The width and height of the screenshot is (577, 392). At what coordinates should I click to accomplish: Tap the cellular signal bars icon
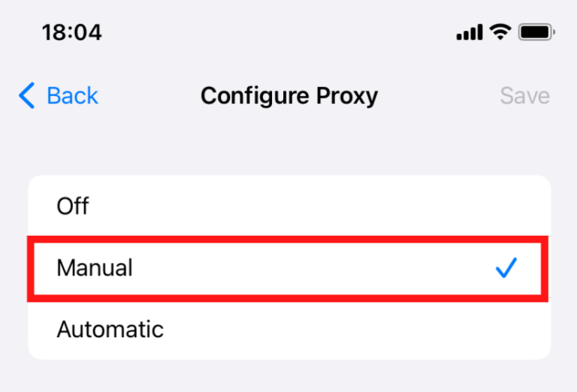469,33
